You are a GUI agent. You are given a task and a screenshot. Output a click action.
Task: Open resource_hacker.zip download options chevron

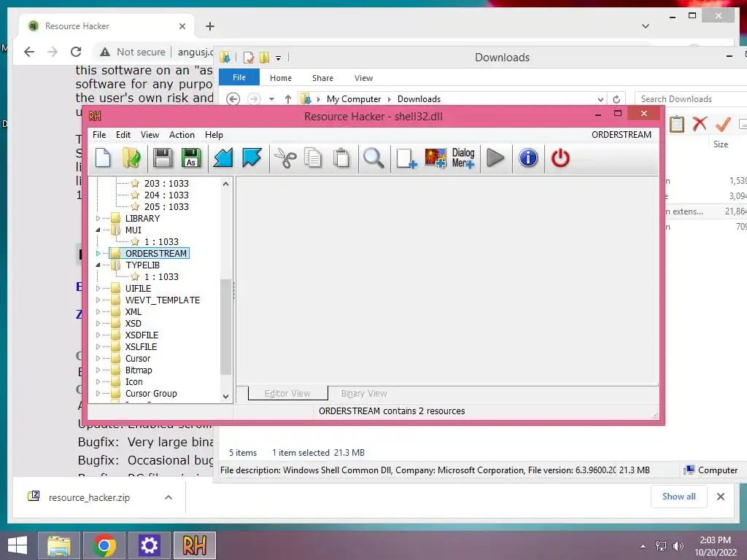(x=169, y=497)
